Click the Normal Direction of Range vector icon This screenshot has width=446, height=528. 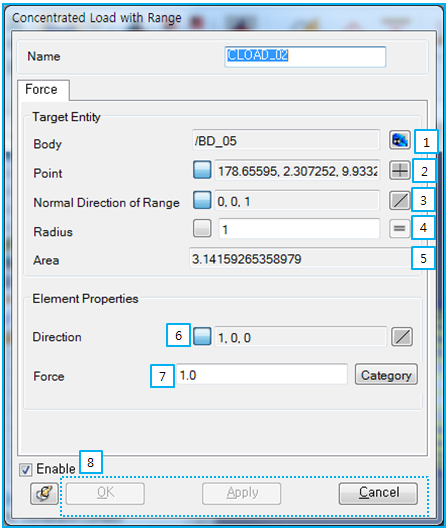tap(400, 201)
